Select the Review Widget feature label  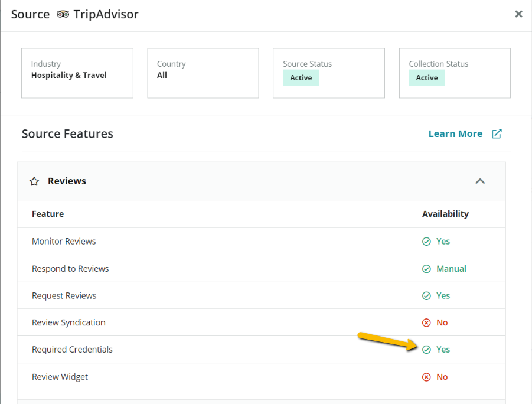60,377
